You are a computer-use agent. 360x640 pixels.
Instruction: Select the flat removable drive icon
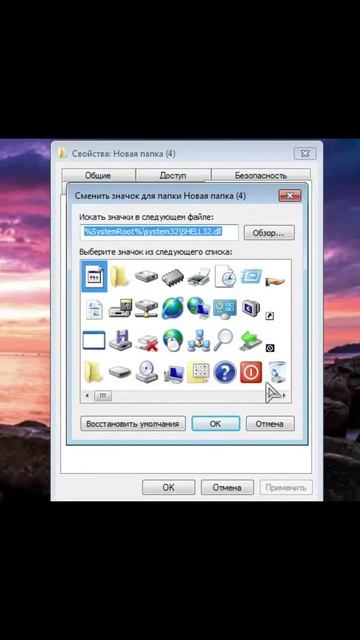click(x=120, y=372)
